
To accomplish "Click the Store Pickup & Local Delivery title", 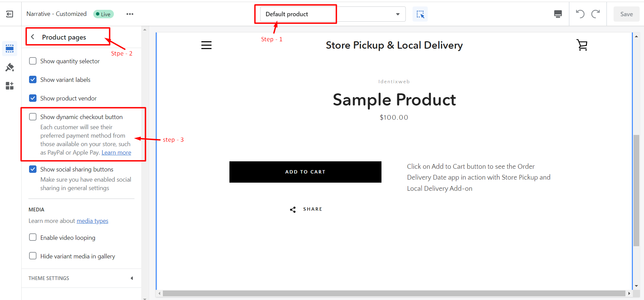I will click(x=394, y=45).
